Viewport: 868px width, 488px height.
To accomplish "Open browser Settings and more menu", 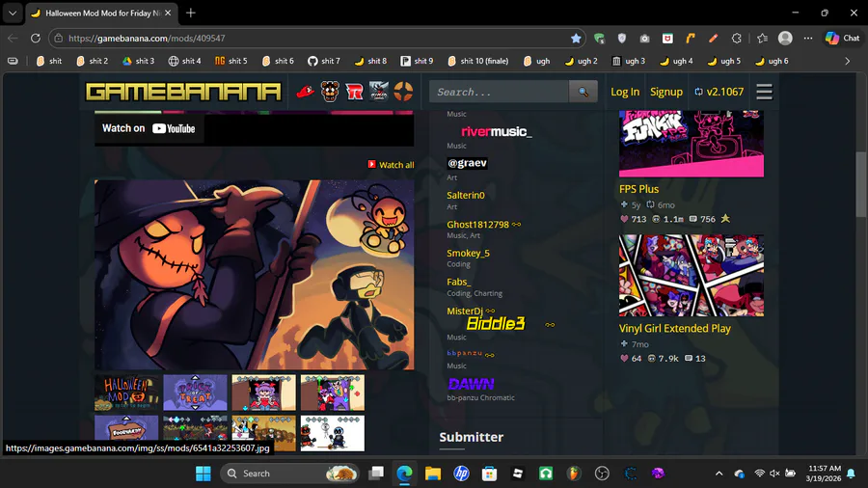I will pyautogui.click(x=808, y=39).
